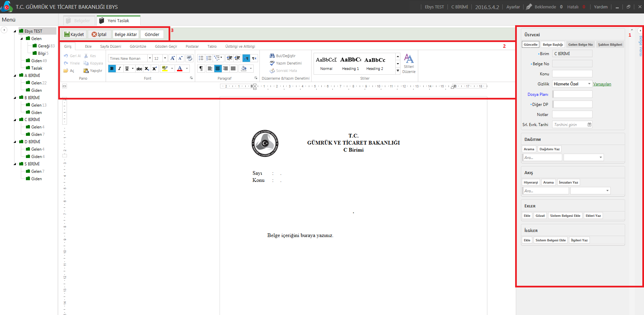This screenshot has width=644, height=315.
Task: Apply the Heading 1 style
Action: coord(350,64)
